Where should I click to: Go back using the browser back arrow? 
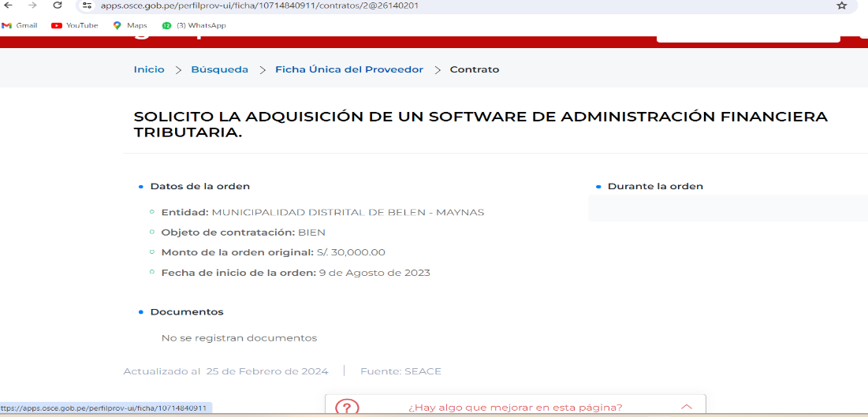click(9, 6)
